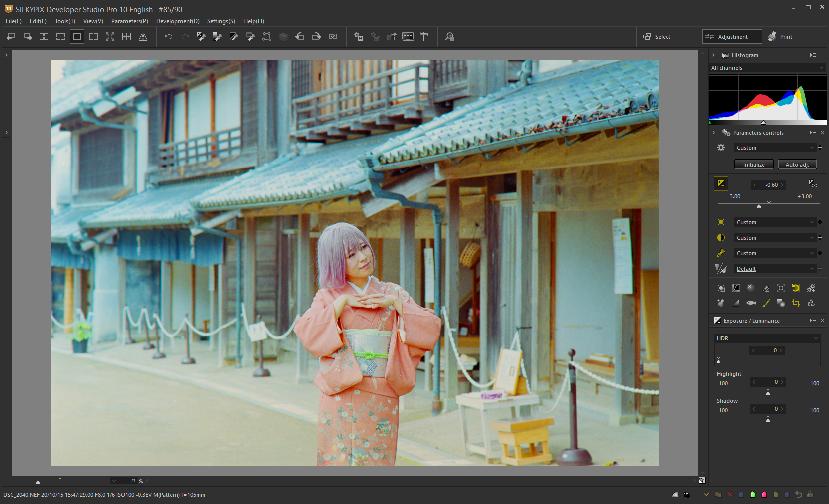The width and height of the screenshot is (829, 504).
Task: Undo the last adjustment
Action: [169, 37]
